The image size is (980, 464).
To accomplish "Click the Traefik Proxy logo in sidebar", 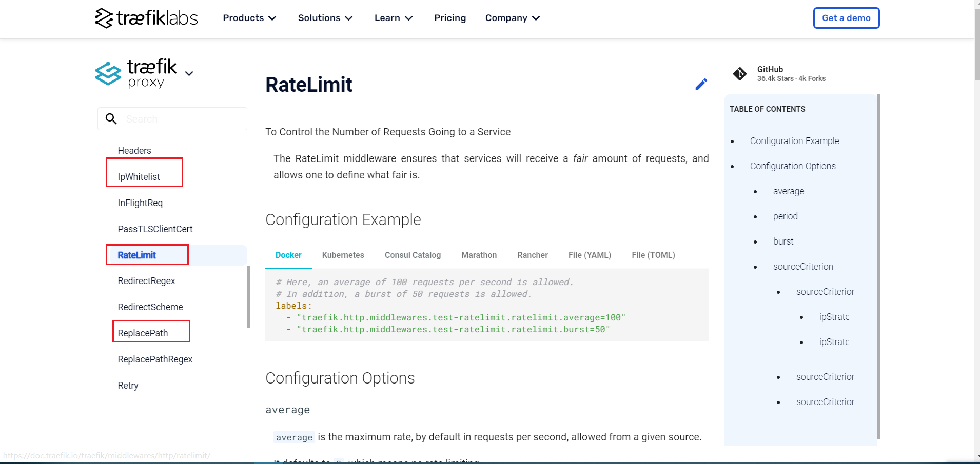I will [136, 74].
